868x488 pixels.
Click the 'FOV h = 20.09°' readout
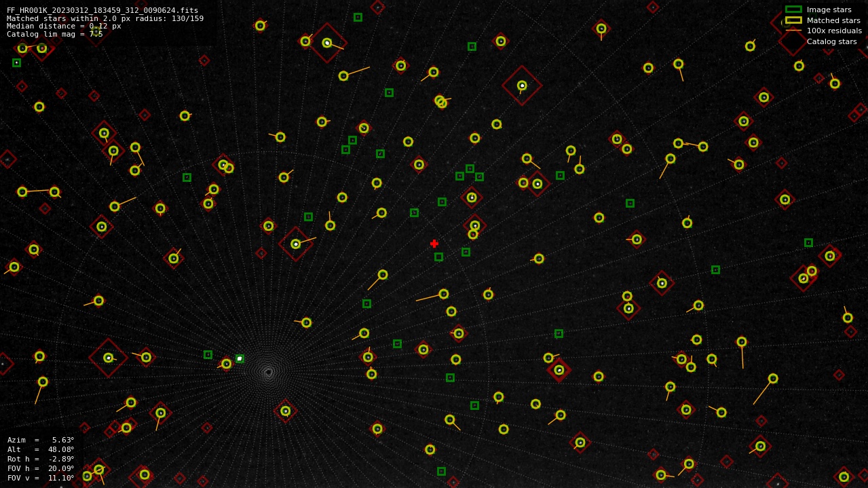click(x=41, y=468)
